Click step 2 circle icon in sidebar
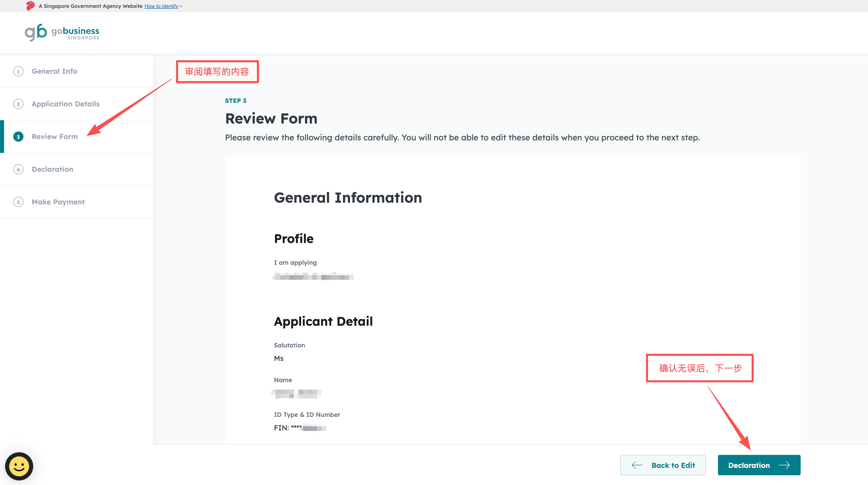The width and height of the screenshot is (868, 485). [18, 104]
